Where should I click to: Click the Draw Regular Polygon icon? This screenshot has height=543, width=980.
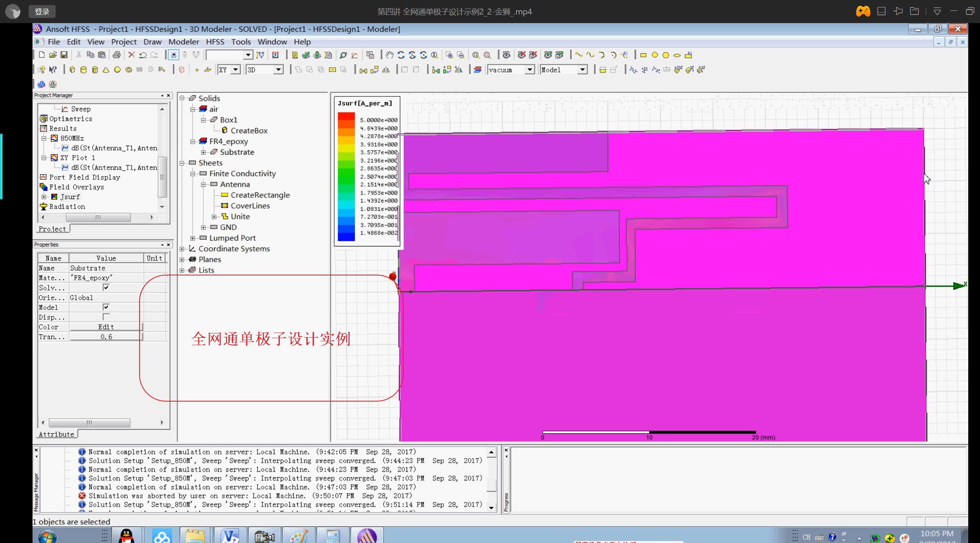click(x=666, y=55)
